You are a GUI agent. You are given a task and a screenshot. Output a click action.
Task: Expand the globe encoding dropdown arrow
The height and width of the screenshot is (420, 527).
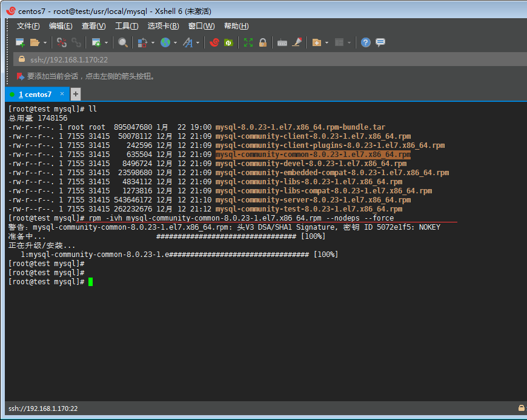click(176, 43)
